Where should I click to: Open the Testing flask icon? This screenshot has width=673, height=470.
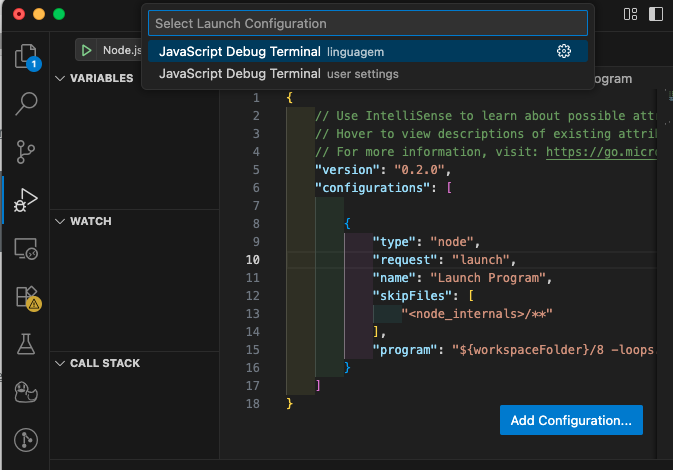click(26, 344)
